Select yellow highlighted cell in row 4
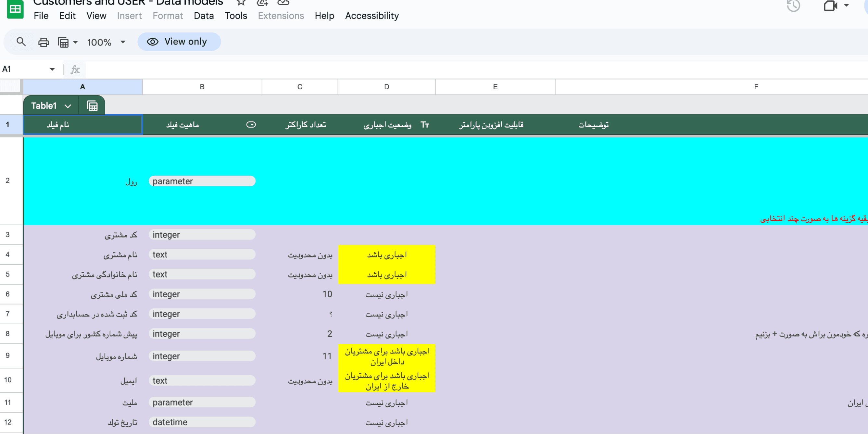868x434 pixels. [x=386, y=255]
